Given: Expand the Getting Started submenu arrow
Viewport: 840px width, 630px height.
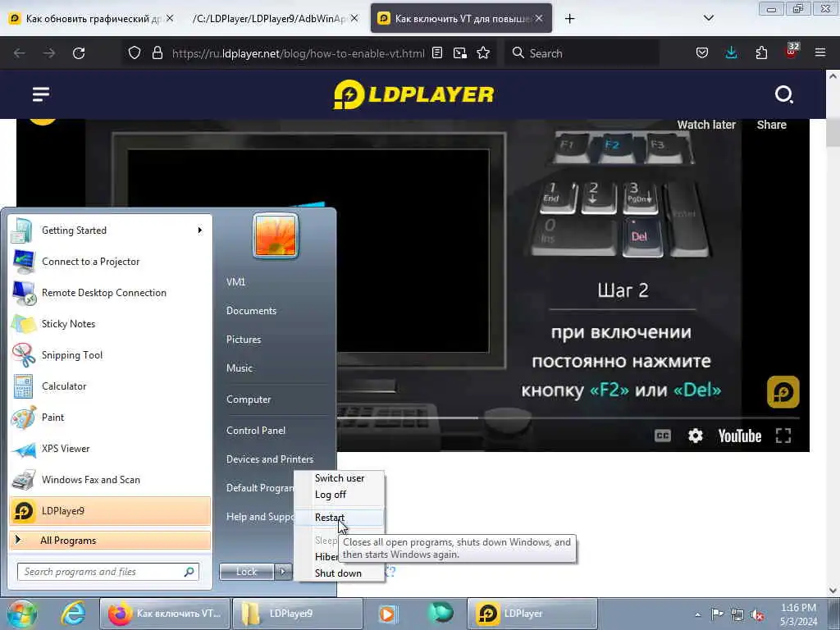Looking at the screenshot, I should 200,231.
